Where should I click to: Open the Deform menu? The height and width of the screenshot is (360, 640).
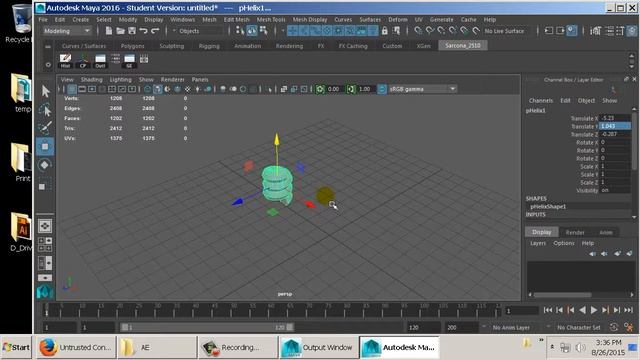tap(398, 20)
